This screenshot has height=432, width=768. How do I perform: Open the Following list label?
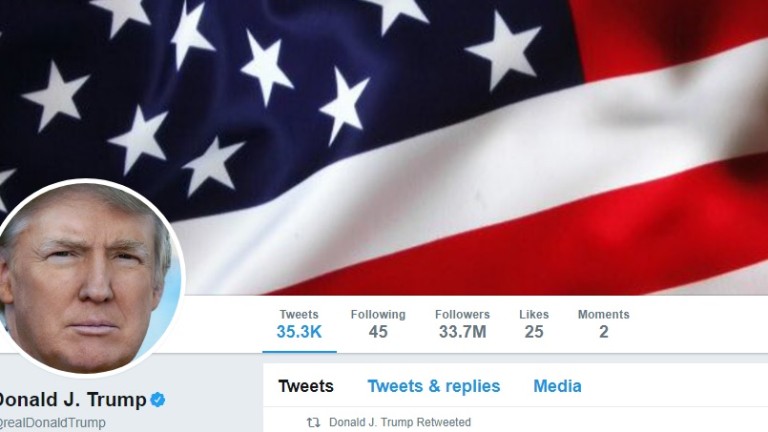pyautogui.click(x=378, y=314)
